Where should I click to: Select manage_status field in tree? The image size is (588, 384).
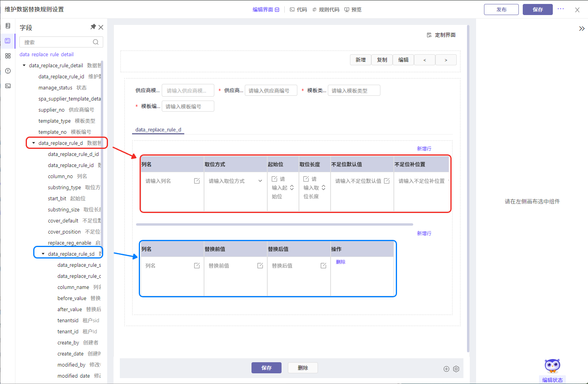(x=62, y=87)
